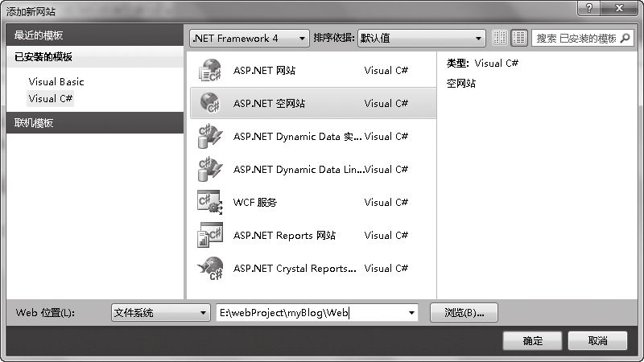The height and width of the screenshot is (362, 644).
Task: Select the 最近的模板 section
Action: 95,35
